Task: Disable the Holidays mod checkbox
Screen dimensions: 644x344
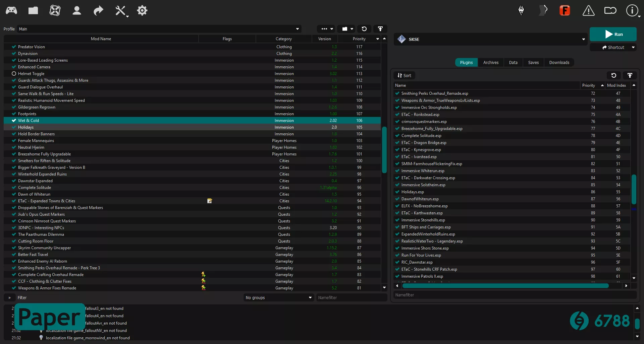Action: point(14,127)
